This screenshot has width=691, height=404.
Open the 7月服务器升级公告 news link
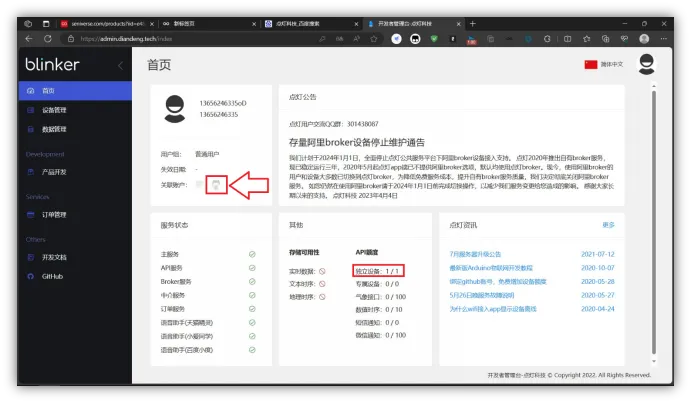[475, 254]
